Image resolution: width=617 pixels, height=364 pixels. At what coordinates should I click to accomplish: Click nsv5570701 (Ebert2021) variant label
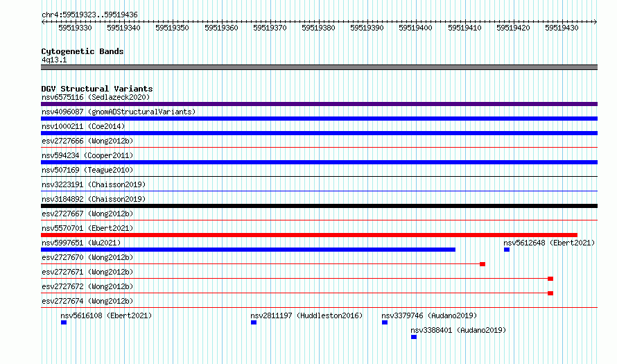(87, 228)
